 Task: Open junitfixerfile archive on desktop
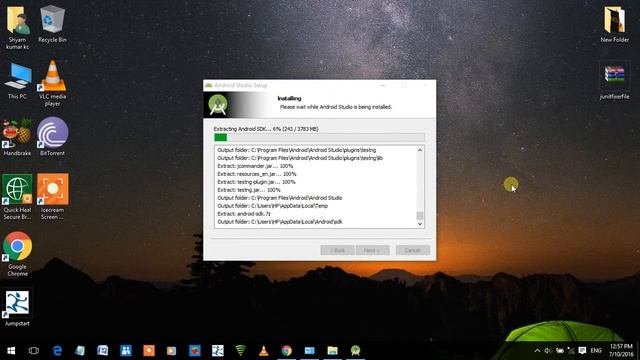tap(614, 81)
